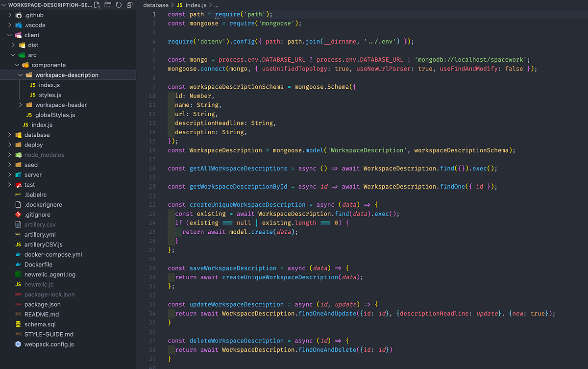This screenshot has width=588, height=369.
Task: Click the Refresh Explorer icon
Action: pos(119,4)
